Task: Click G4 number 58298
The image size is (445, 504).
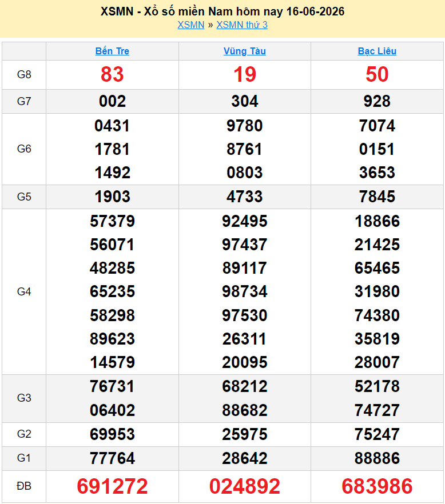Action: pyautogui.click(x=112, y=315)
